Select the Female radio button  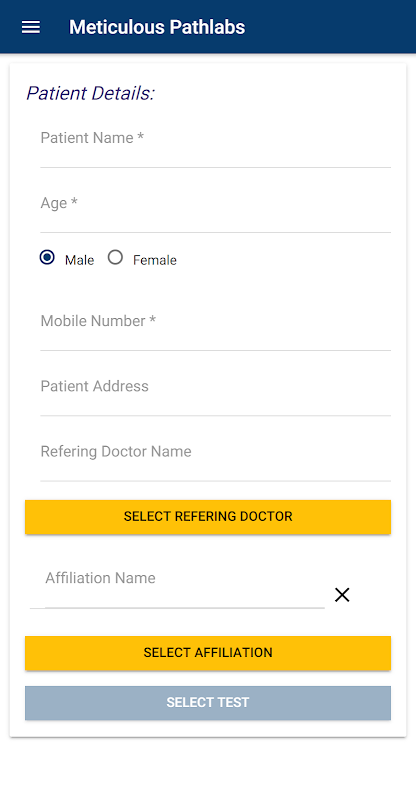click(x=115, y=258)
